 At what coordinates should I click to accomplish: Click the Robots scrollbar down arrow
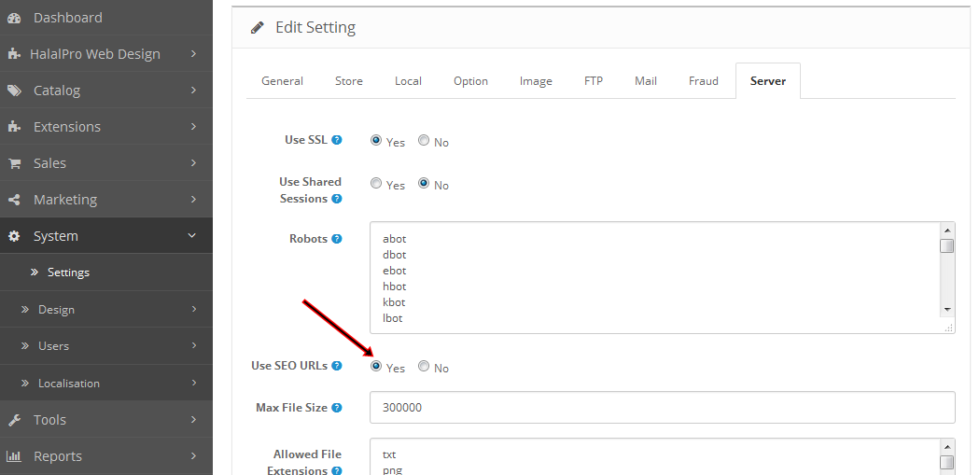(947, 310)
